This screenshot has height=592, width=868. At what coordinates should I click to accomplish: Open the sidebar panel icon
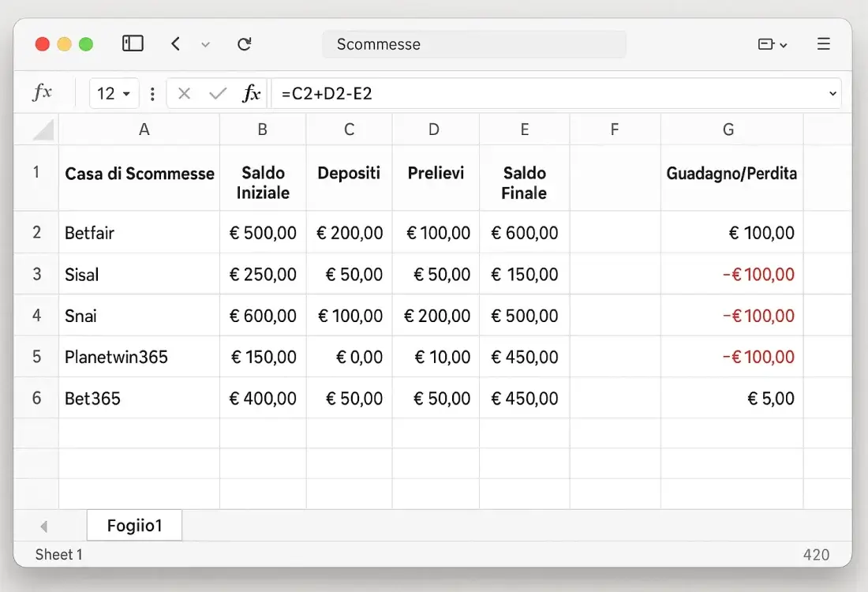[x=133, y=43]
